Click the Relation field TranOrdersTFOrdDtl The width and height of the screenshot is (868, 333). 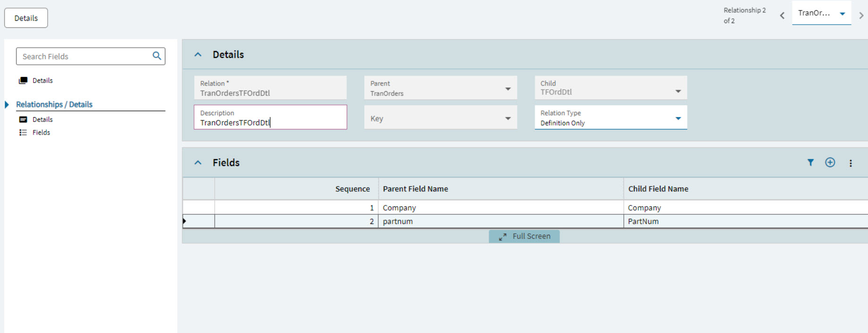270,88
